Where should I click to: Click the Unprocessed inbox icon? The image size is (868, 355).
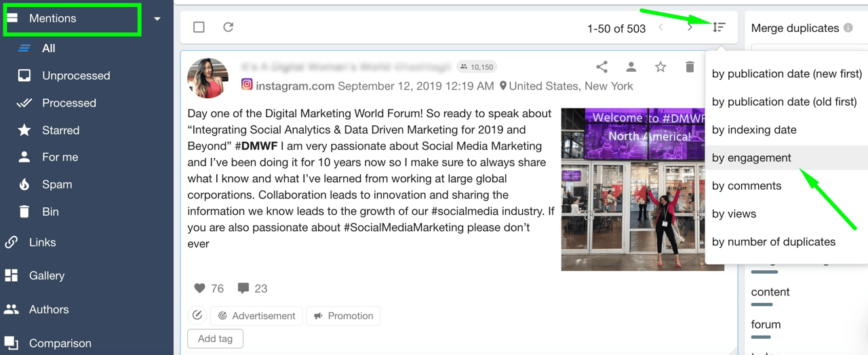tap(24, 76)
